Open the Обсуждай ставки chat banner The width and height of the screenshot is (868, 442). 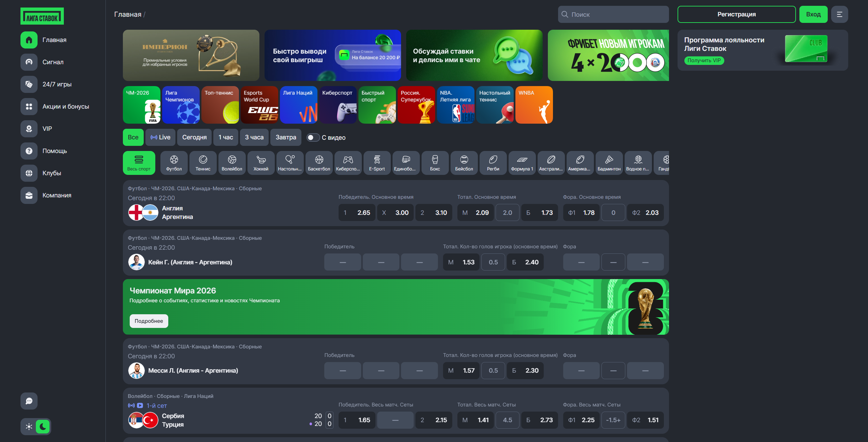pyautogui.click(x=474, y=55)
